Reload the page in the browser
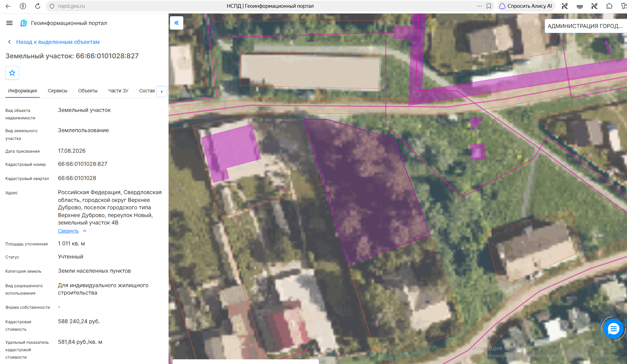The image size is (627, 364). [38, 6]
